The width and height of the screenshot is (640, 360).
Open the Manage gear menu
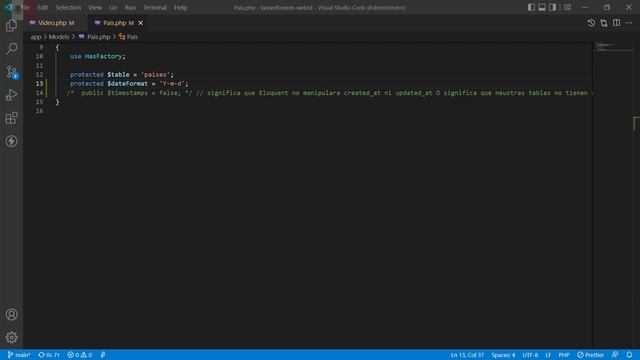coord(11,337)
